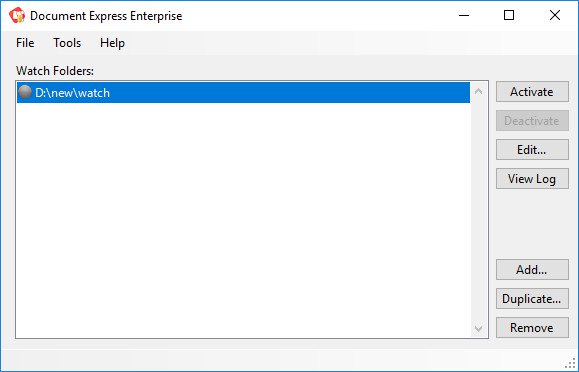Viewport: 579px width, 372px height.
Task: Open the File menu
Action: [x=25, y=43]
